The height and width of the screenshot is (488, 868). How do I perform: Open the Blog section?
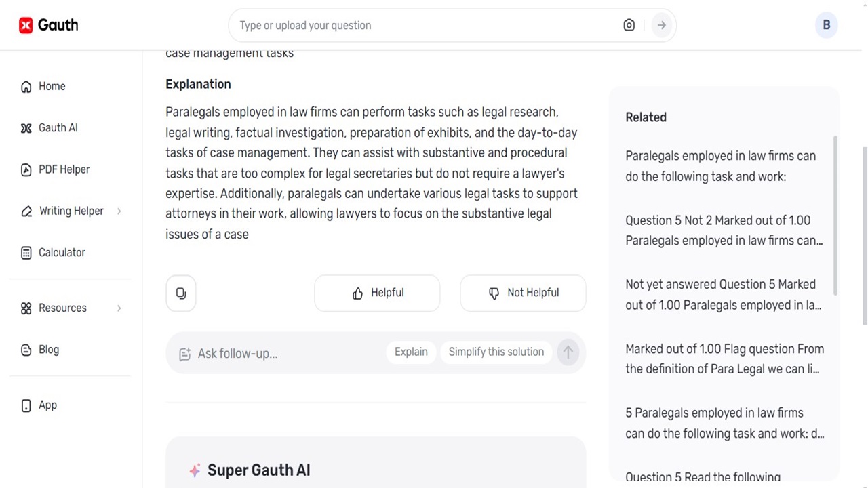(48, 349)
